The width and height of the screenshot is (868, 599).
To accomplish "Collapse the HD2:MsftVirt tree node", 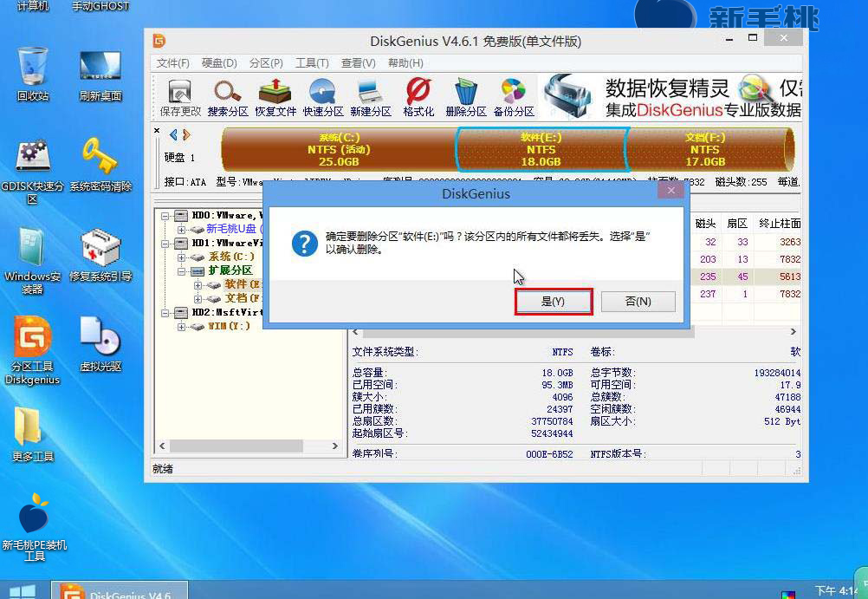I will point(165,313).
